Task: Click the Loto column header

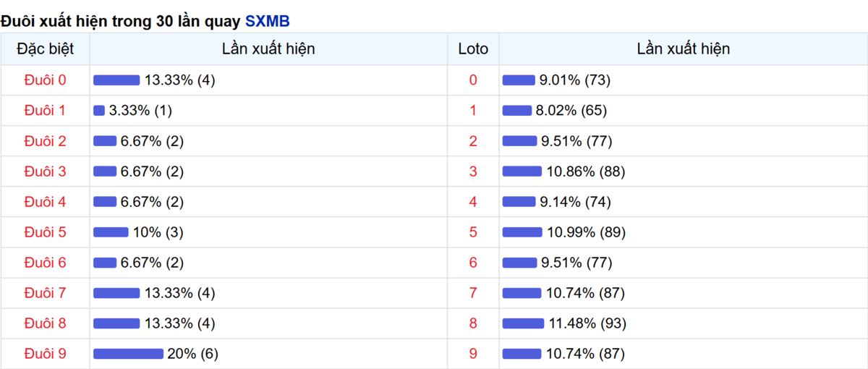Action: (x=473, y=49)
